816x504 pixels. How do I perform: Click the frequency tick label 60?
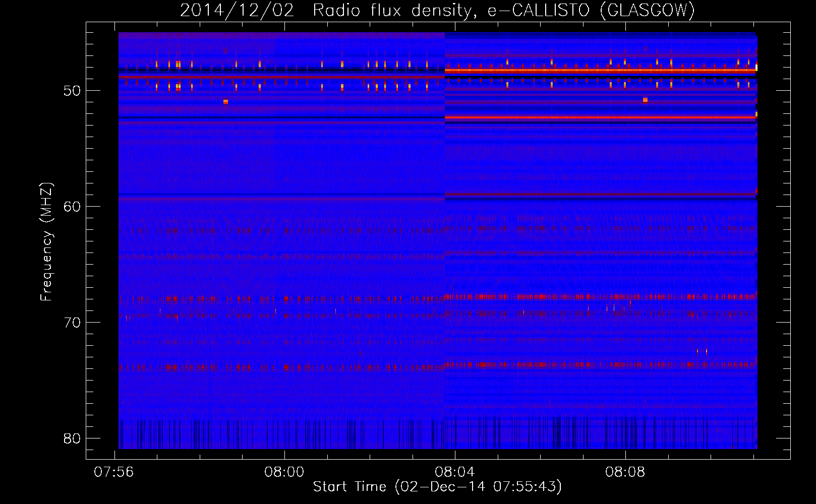pyautogui.click(x=72, y=206)
